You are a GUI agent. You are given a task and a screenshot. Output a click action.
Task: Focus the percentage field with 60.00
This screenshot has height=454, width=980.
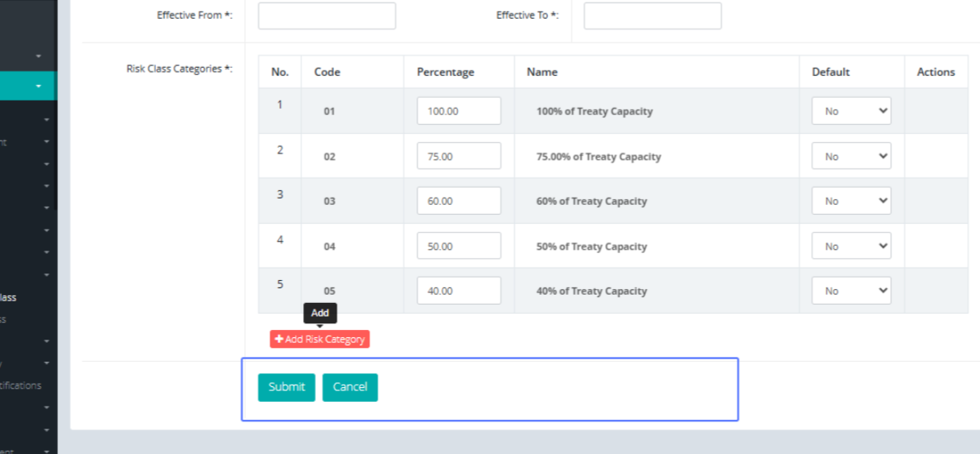pyautogui.click(x=458, y=201)
